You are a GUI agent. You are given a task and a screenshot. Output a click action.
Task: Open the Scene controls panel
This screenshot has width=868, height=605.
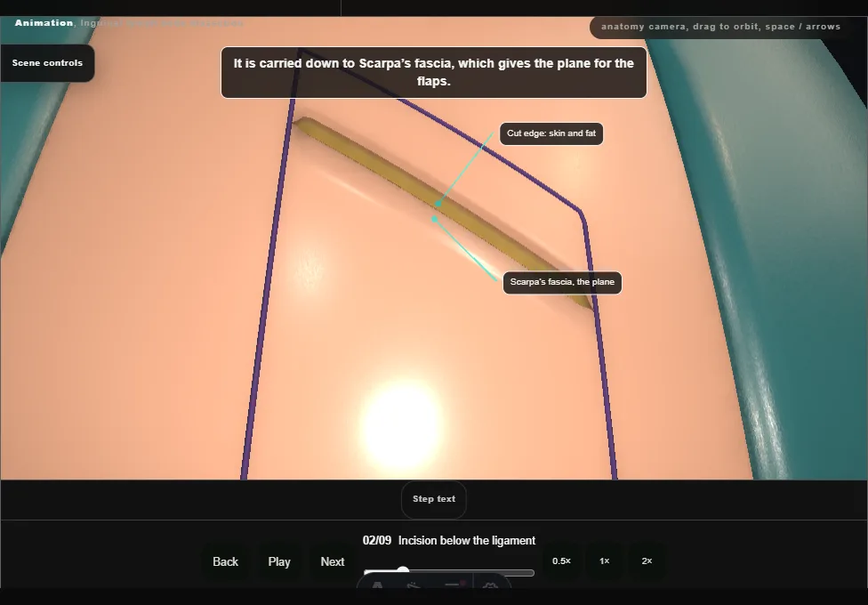point(47,63)
